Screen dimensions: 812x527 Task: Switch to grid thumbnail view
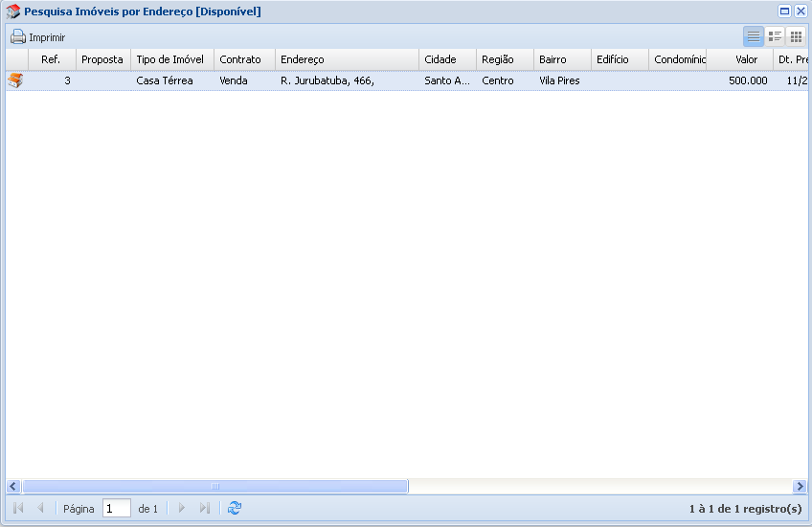pos(796,36)
